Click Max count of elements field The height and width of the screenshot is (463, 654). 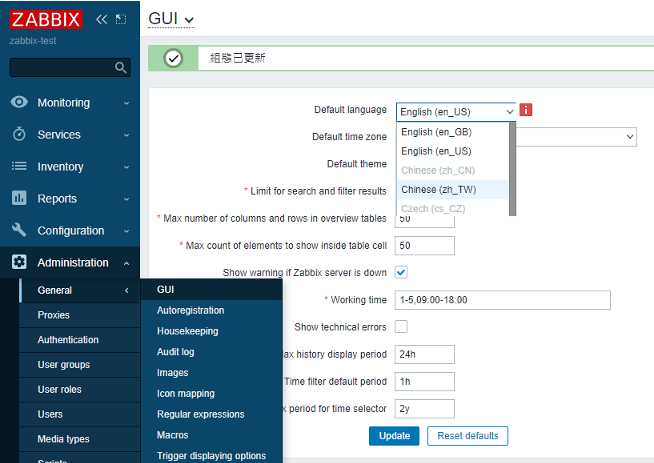pyautogui.click(x=425, y=245)
